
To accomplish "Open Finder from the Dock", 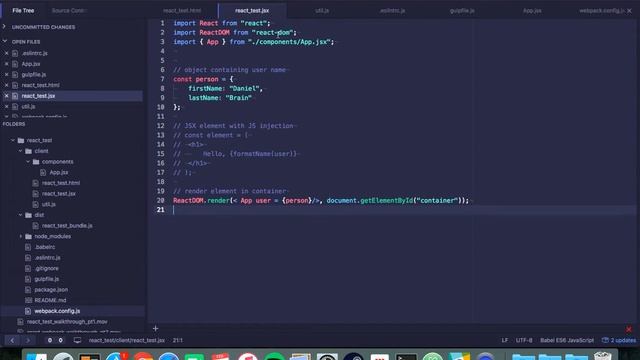I will tap(36, 356).
